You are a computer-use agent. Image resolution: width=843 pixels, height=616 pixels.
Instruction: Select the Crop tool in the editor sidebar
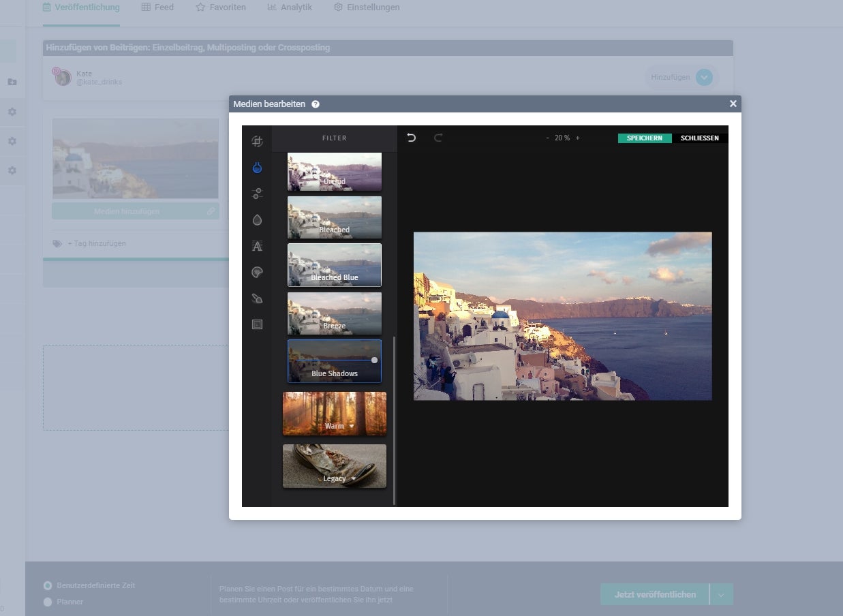[257, 140]
